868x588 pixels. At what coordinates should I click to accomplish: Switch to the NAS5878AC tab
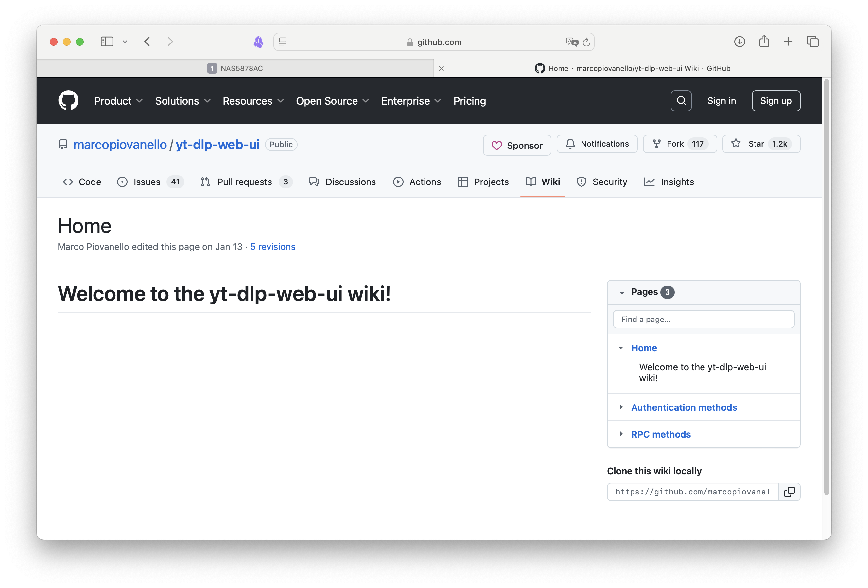[235, 68]
